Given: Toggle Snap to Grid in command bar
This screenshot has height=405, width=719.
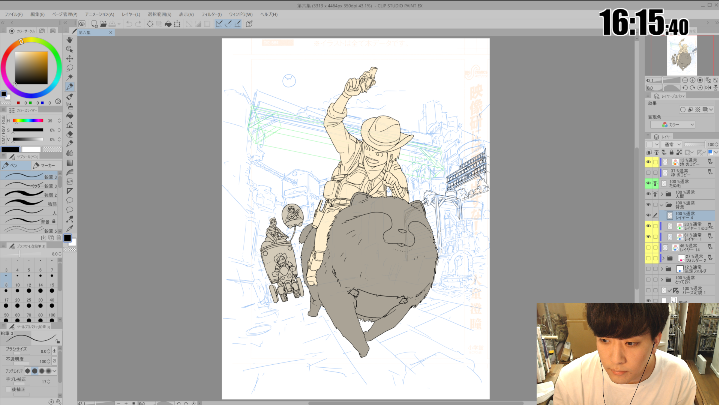Looking at the screenshot, I should click(238, 23).
